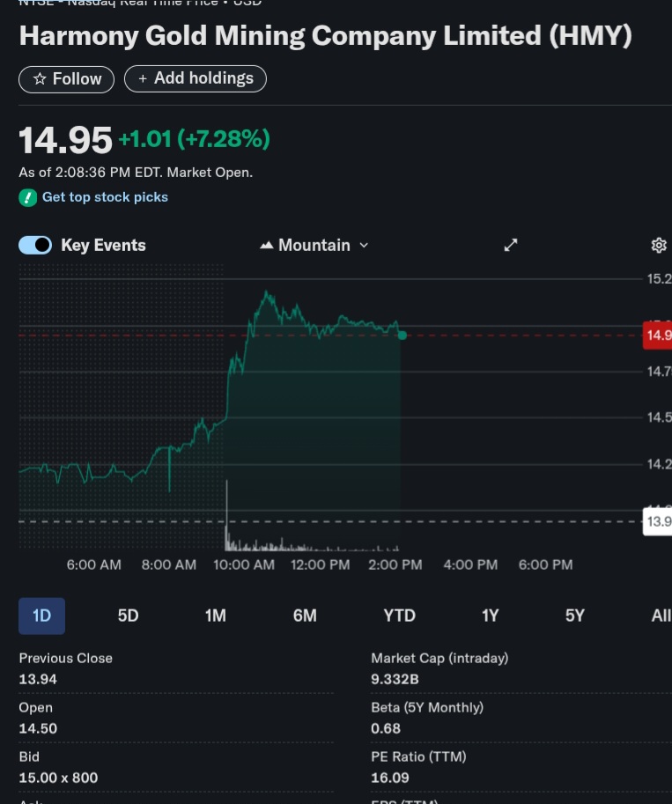Click the mountain chart icon
672x804 pixels.
pyautogui.click(x=266, y=246)
